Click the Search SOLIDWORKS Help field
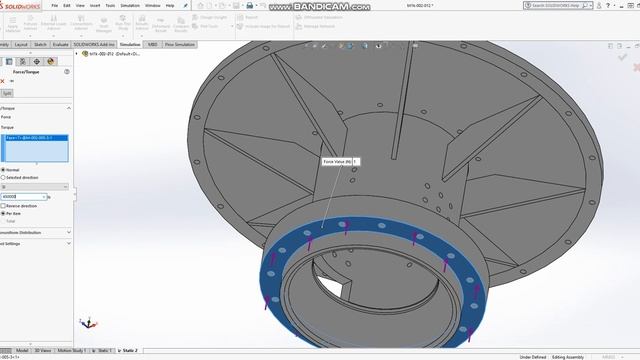Screen dimensions: 640x360 click(557, 6)
